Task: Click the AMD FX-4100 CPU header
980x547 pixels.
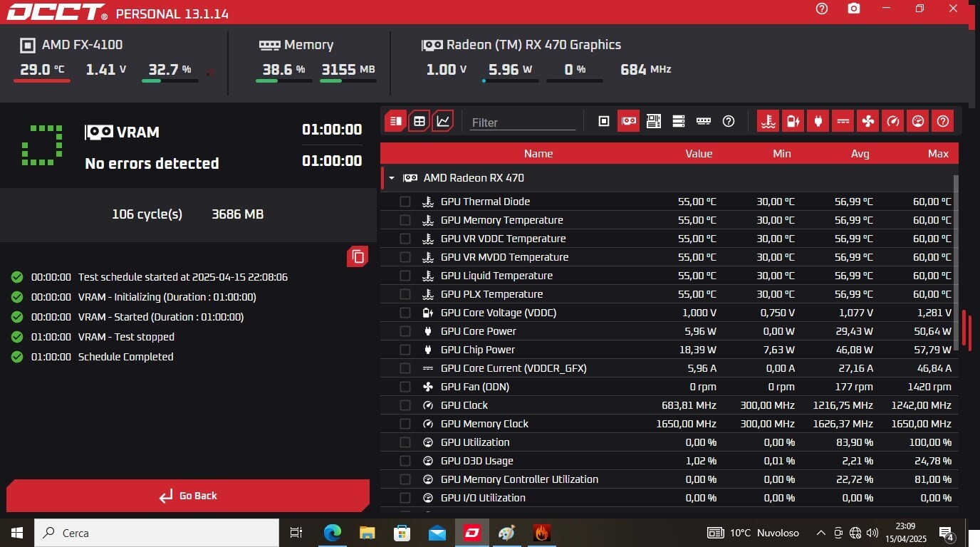Action: click(71, 45)
